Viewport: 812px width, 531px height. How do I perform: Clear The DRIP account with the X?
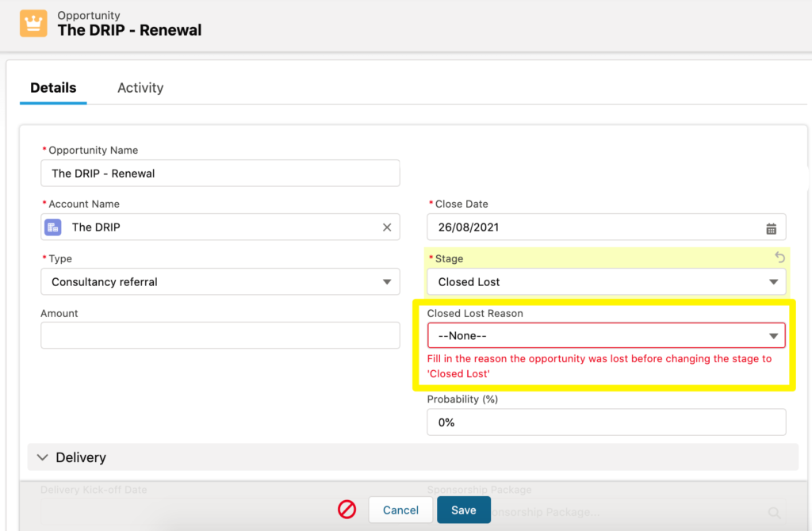(x=387, y=227)
